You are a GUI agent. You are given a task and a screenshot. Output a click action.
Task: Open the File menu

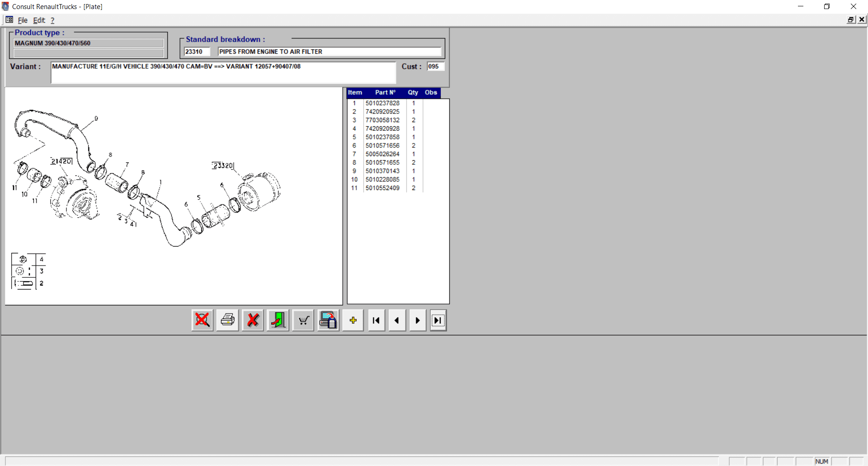click(x=23, y=20)
